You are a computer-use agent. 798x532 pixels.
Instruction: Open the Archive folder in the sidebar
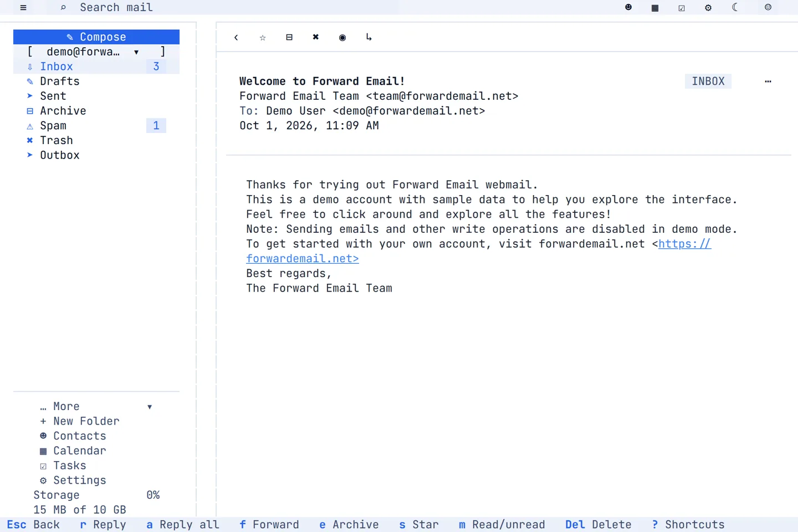point(96,111)
